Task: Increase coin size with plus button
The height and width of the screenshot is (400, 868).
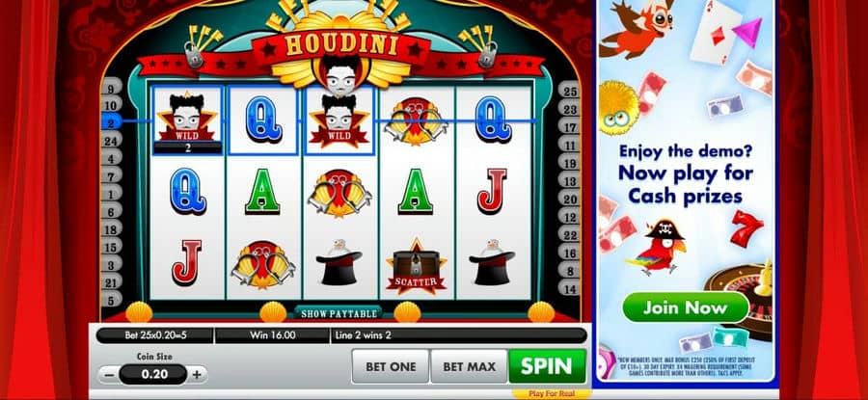Action: (x=196, y=375)
